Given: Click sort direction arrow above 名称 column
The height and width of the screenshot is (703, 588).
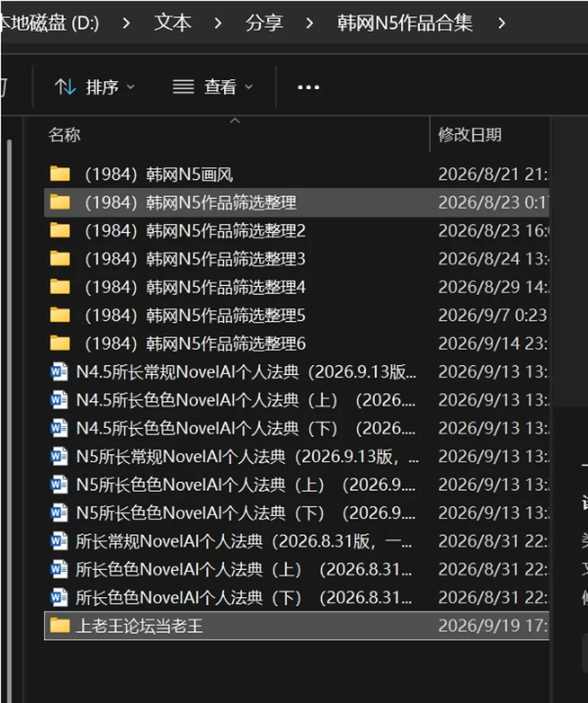Looking at the screenshot, I should (x=235, y=121).
